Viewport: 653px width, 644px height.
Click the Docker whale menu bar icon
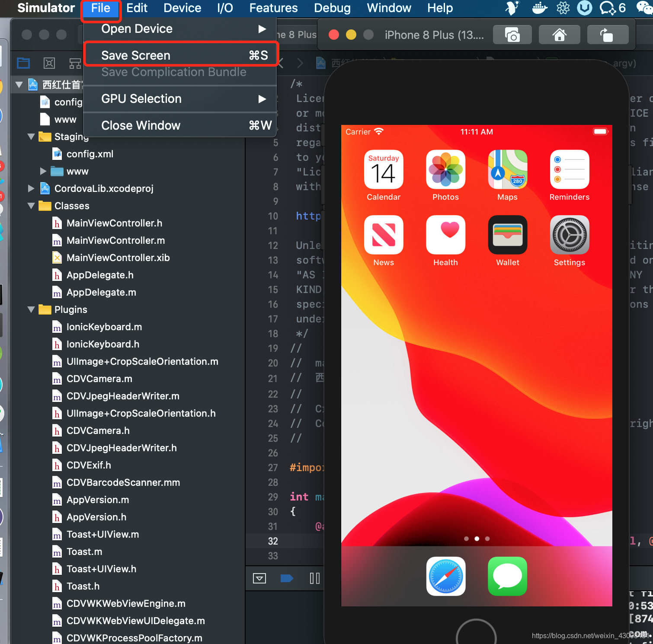[539, 8]
